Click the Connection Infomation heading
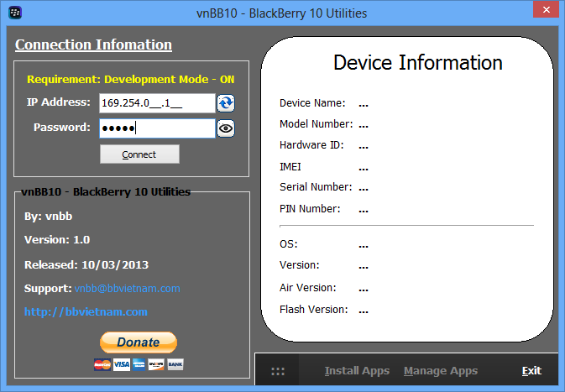The height and width of the screenshot is (392, 565). [x=93, y=44]
